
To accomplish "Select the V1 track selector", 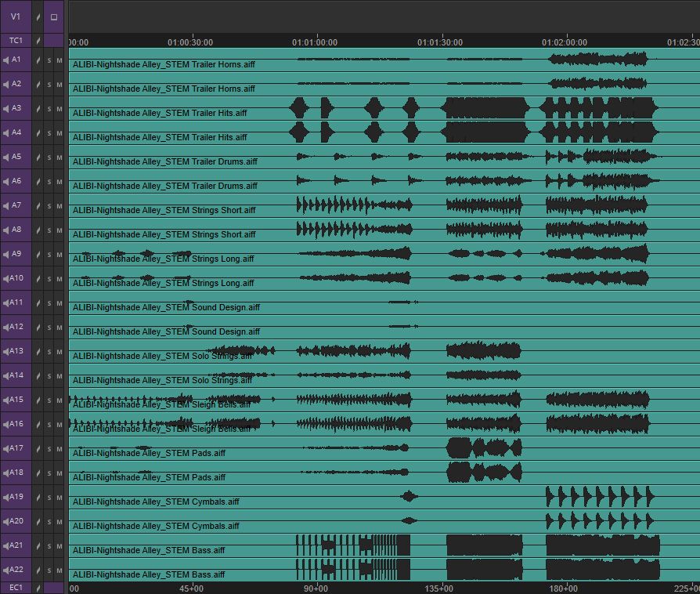I will [x=16, y=16].
